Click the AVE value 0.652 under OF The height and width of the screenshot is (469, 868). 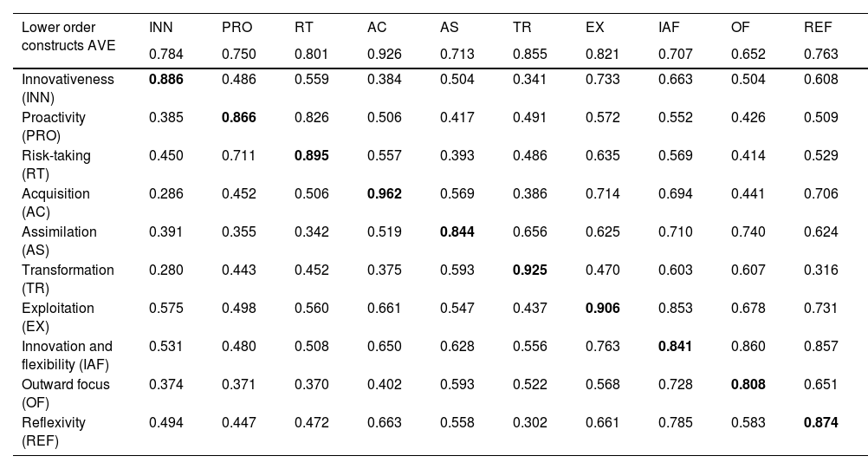pos(748,54)
